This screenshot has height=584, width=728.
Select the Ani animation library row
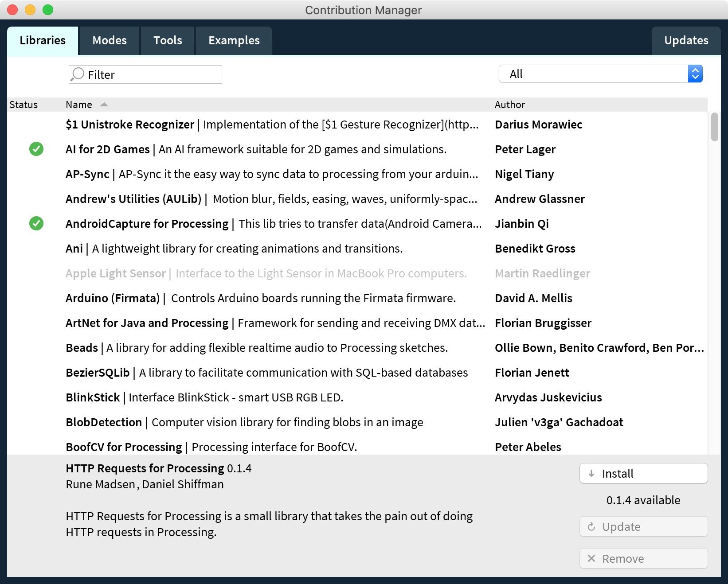pyautogui.click(x=357, y=249)
